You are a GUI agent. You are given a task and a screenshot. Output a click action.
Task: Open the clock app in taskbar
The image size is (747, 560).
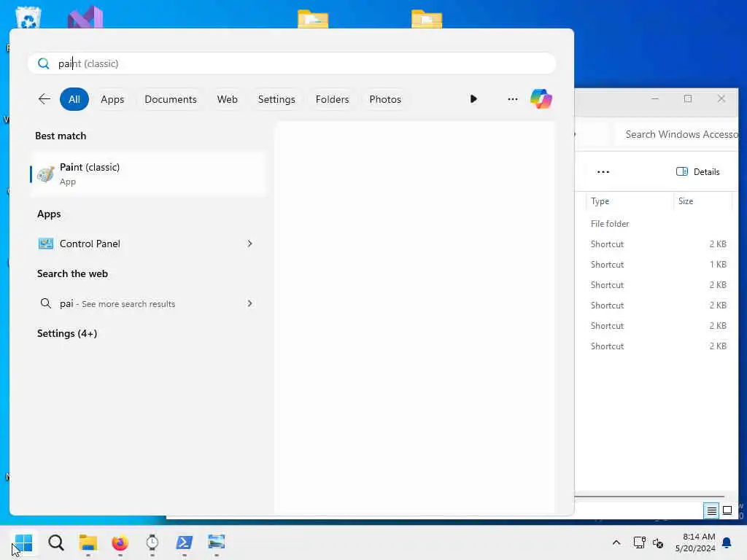click(152, 542)
